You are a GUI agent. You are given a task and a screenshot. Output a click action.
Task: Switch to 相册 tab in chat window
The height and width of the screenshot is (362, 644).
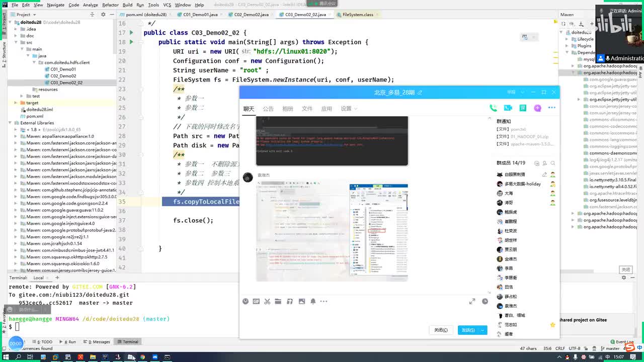[288, 109]
